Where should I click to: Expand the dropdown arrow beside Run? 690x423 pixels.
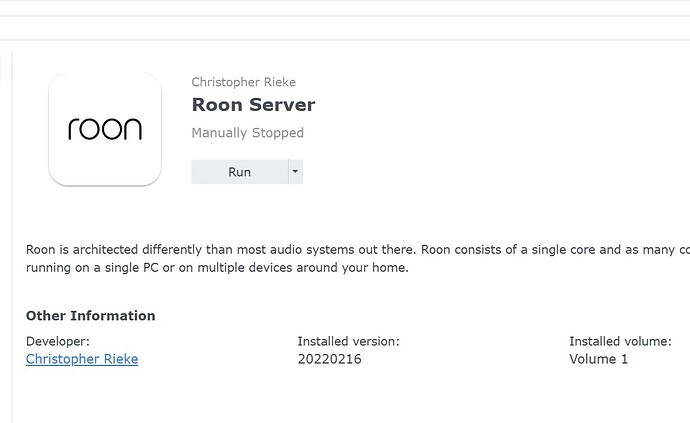[295, 172]
